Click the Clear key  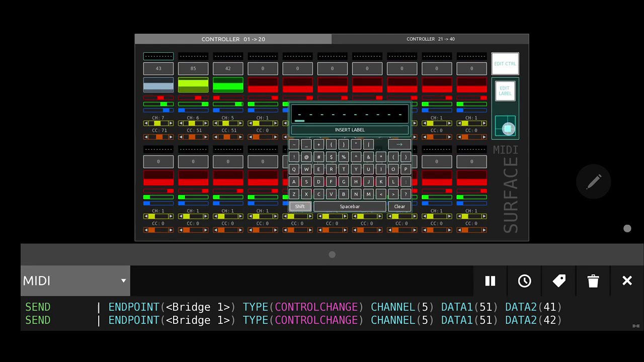tap(399, 207)
